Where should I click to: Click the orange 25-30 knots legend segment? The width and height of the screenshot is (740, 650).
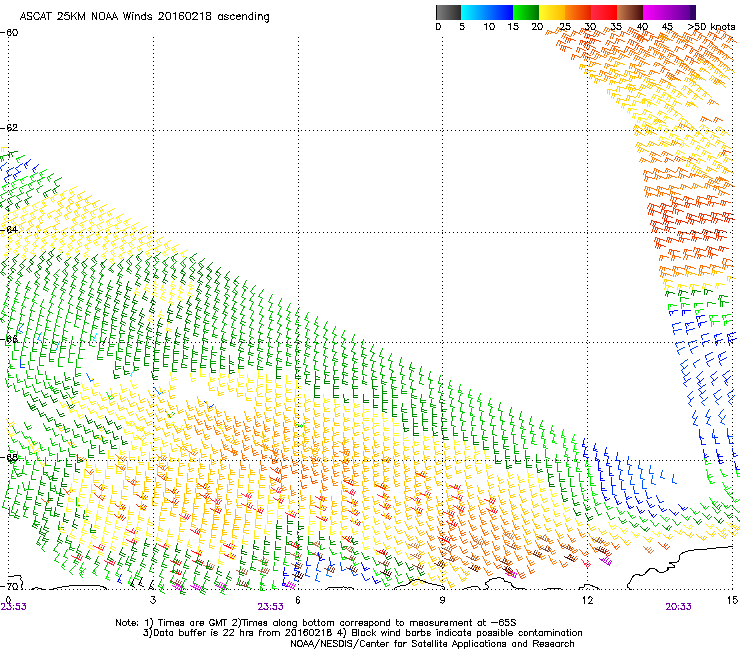(578, 12)
